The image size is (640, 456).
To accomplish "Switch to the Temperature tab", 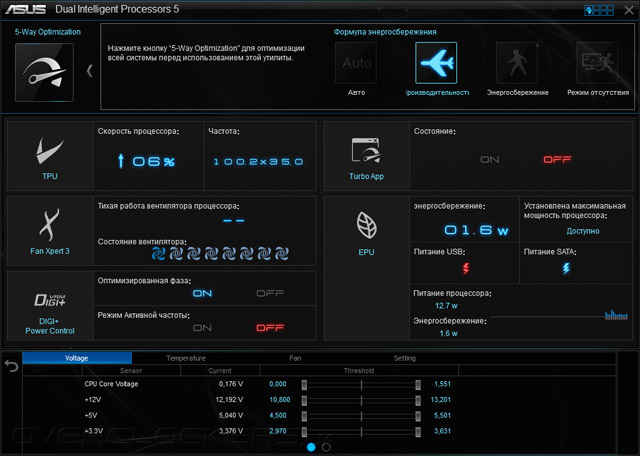I will [x=186, y=358].
